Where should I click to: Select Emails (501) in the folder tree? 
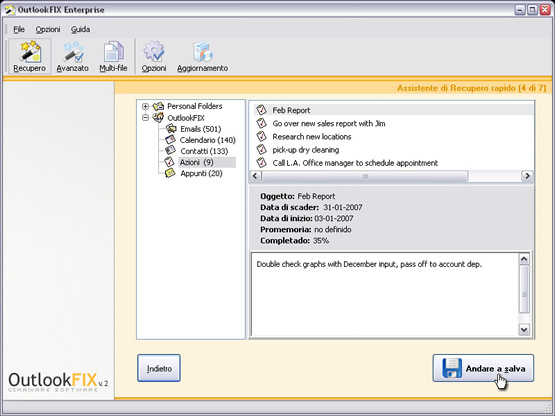201,129
